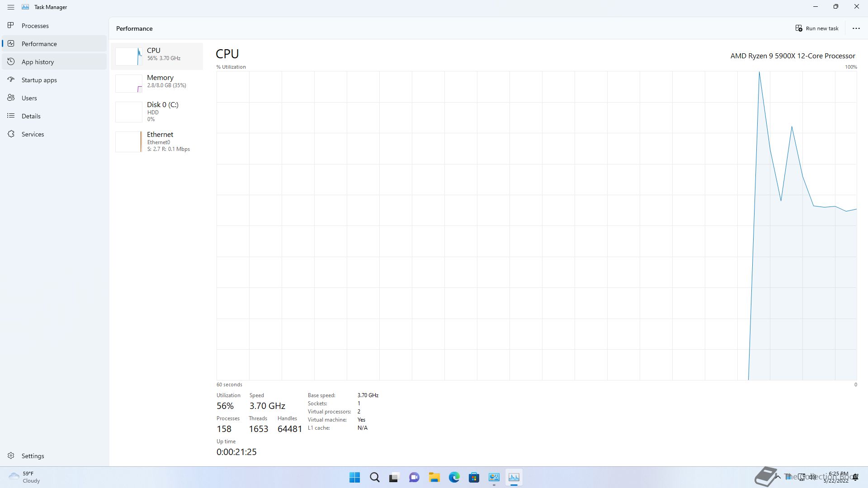
Task: Open the Processes page
Action: [54, 26]
